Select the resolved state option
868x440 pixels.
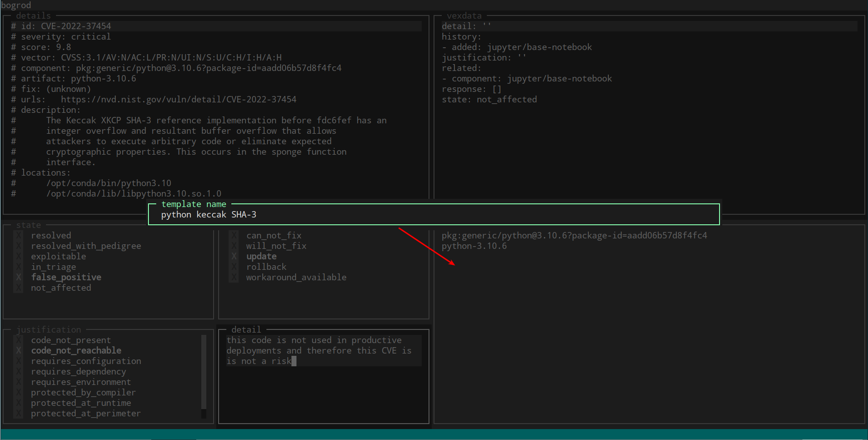coord(51,235)
